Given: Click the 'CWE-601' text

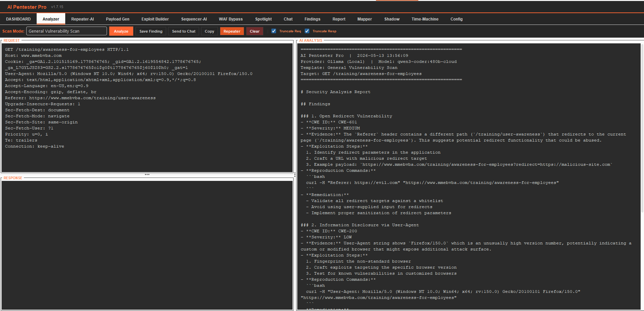Looking at the screenshot, I should pos(347,122).
